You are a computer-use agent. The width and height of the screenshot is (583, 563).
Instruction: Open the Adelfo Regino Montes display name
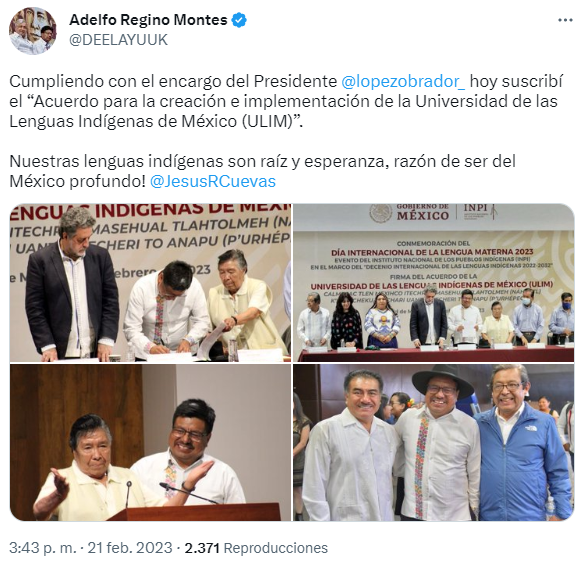pos(148,20)
